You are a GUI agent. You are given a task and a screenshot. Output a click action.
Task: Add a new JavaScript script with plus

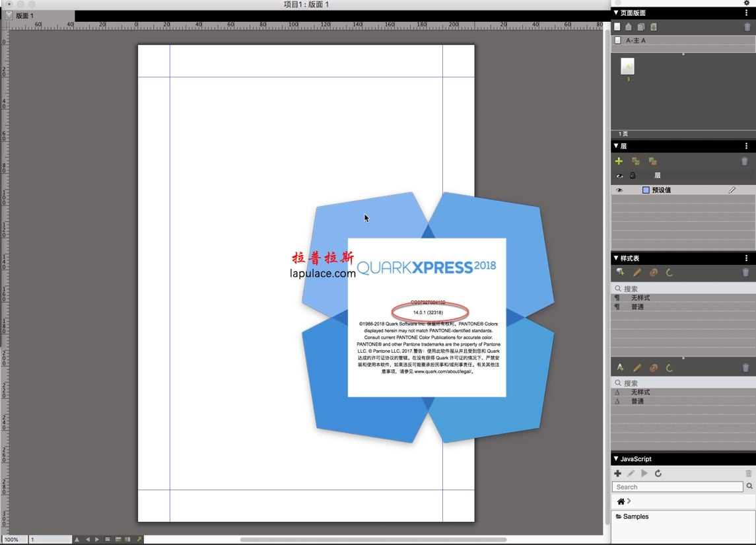pyautogui.click(x=617, y=474)
